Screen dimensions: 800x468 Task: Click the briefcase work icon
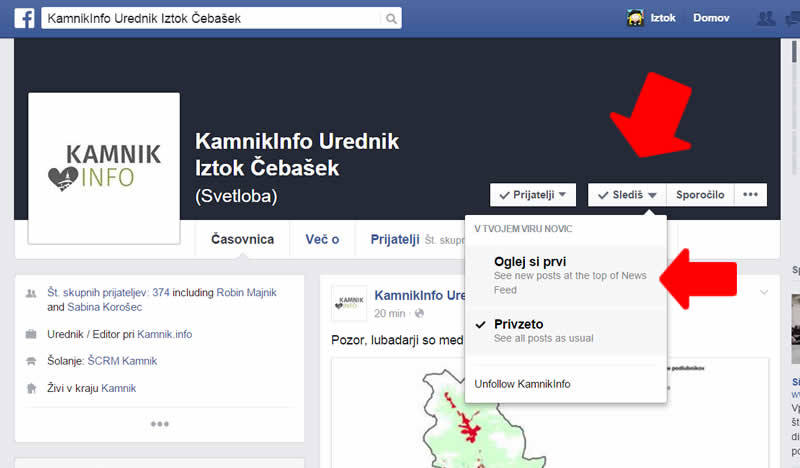[x=31, y=334]
